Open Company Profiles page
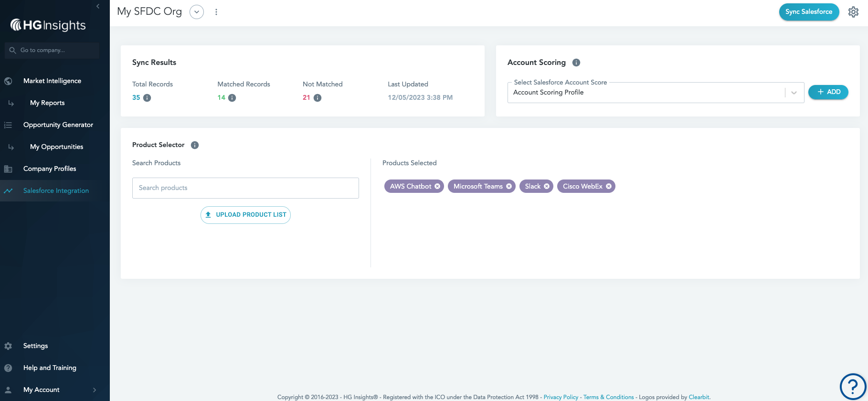 50,169
